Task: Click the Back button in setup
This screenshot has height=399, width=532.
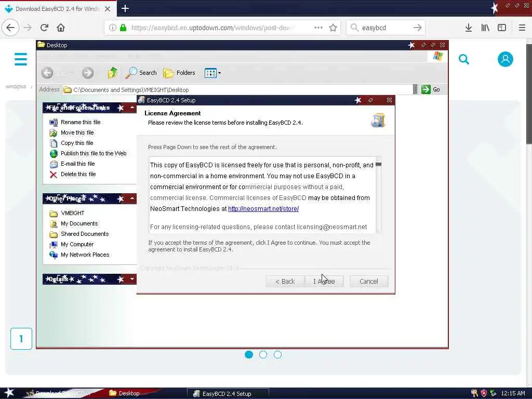Action: pos(285,281)
